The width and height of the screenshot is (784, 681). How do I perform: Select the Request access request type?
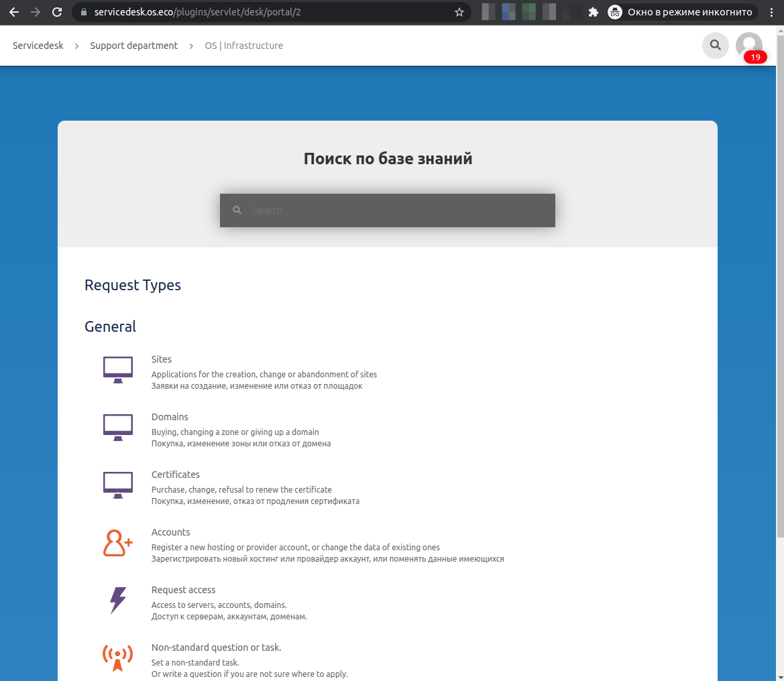pos(183,590)
